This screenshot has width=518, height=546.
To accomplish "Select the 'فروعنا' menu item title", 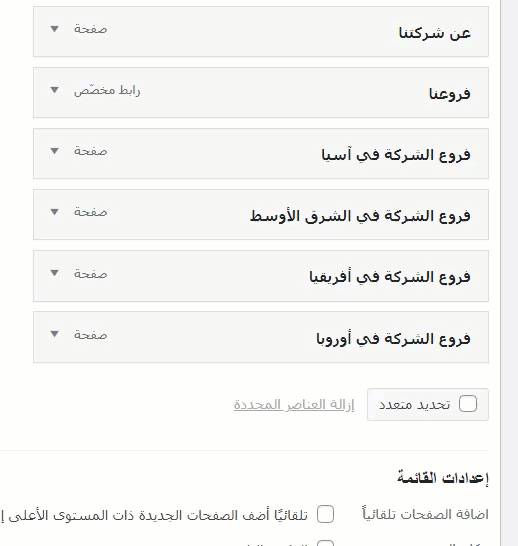I will tap(450, 94).
